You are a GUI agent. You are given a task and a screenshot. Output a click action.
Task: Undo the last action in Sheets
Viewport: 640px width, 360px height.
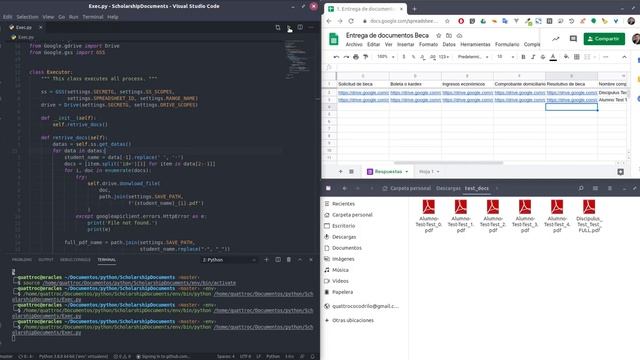(336, 57)
